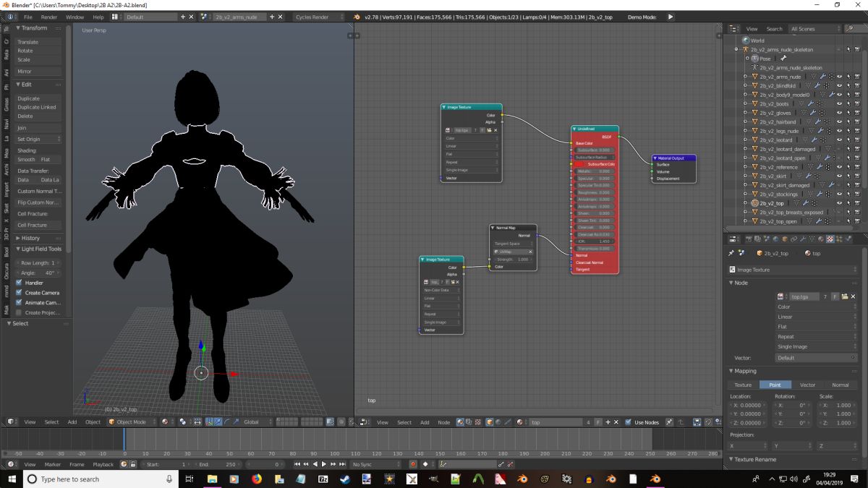Screen dimensions: 868x488
Task: Click the play animation button
Action: [x=323, y=464]
